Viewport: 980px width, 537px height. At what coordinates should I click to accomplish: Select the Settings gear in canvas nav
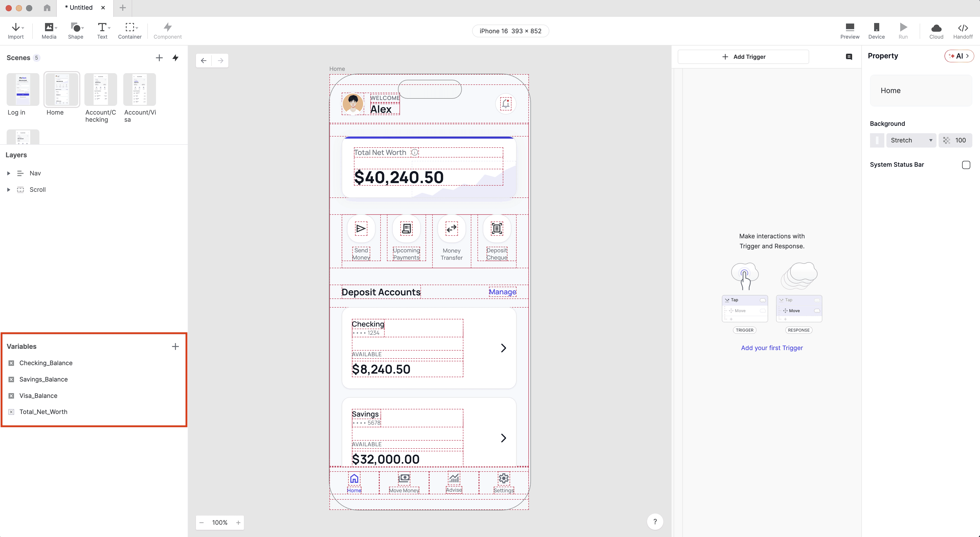[504, 478]
